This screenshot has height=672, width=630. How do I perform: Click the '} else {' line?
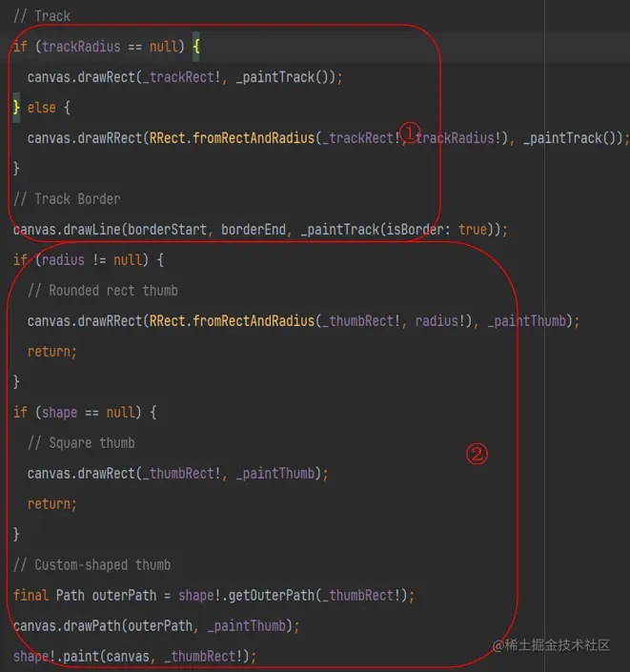(x=42, y=108)
